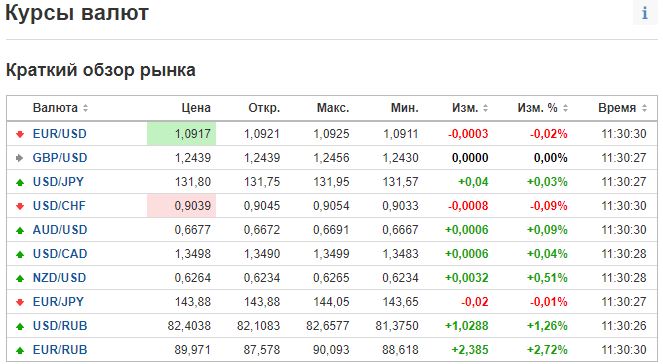
Task: Click the EUR/RUB percent change +2,72%
Action: tap(547, 350)
